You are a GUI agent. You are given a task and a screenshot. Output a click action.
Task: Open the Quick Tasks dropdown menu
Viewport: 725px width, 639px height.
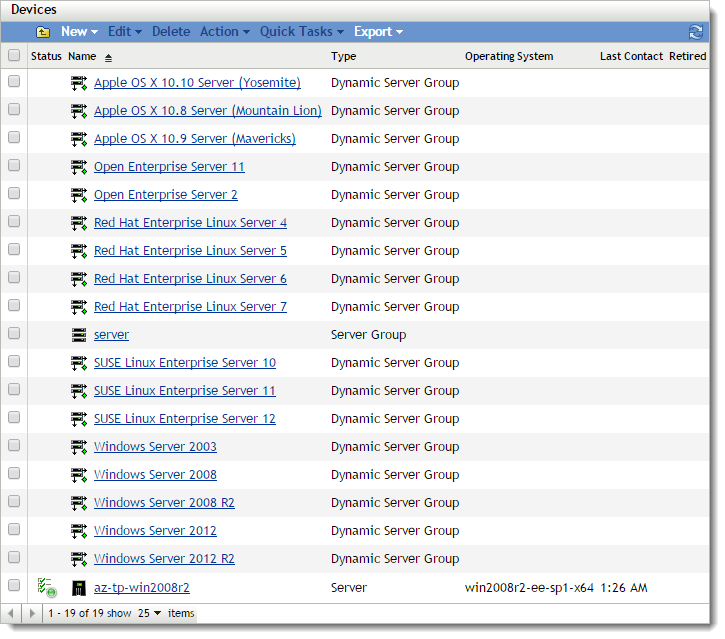coord(302,31)
